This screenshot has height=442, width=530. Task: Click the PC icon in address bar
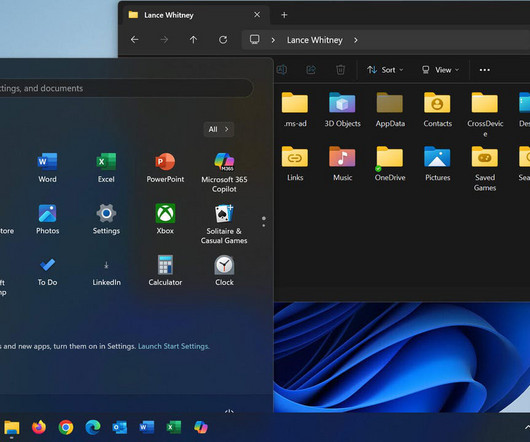pyautogui.click(x=255, y=40)
